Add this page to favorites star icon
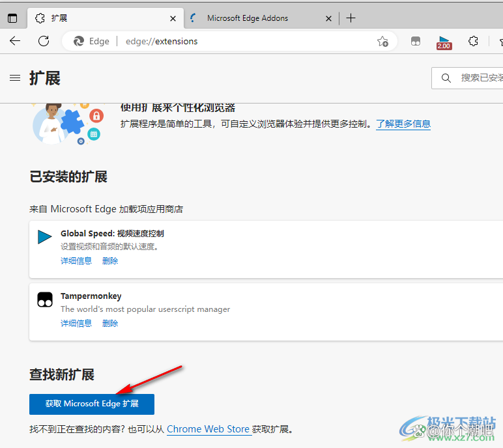The width and height of the screenshot is (503, 448). 382,42
